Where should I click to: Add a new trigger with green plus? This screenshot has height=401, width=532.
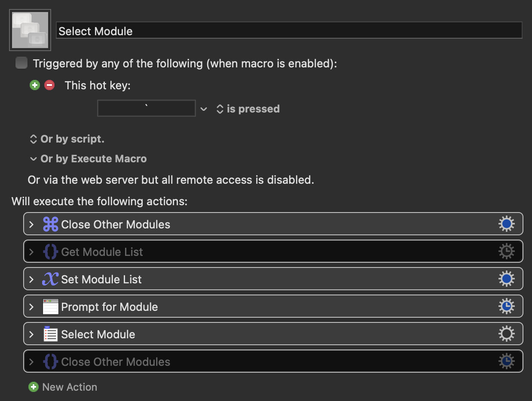[x=35, y=85]
